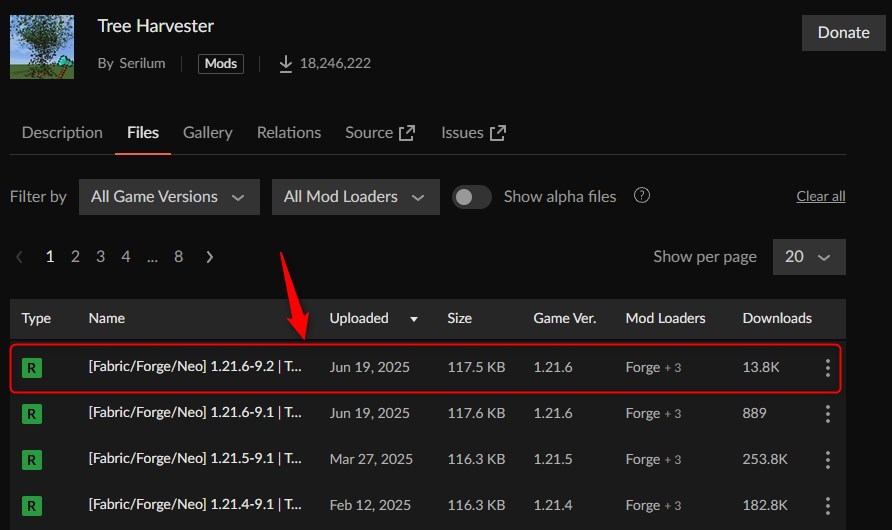Viewport: 892px width, 530px height.
Task: Select the Files tab
Action: click(143, 132)
